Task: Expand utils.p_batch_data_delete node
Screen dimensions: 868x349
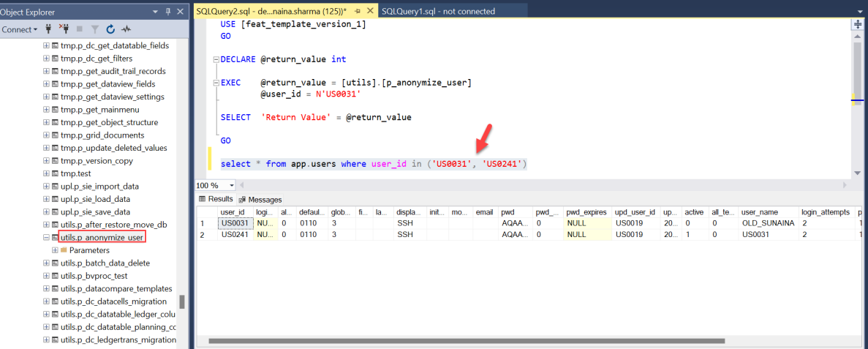Action: coord(47,263)
